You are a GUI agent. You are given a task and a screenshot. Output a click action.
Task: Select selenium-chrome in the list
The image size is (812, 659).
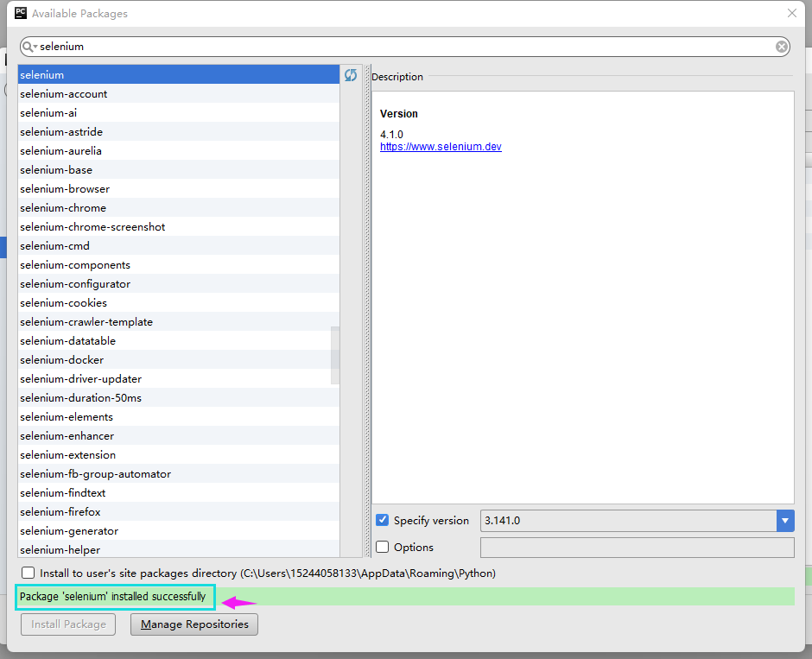pyautogui.click(x=179, y=207)
